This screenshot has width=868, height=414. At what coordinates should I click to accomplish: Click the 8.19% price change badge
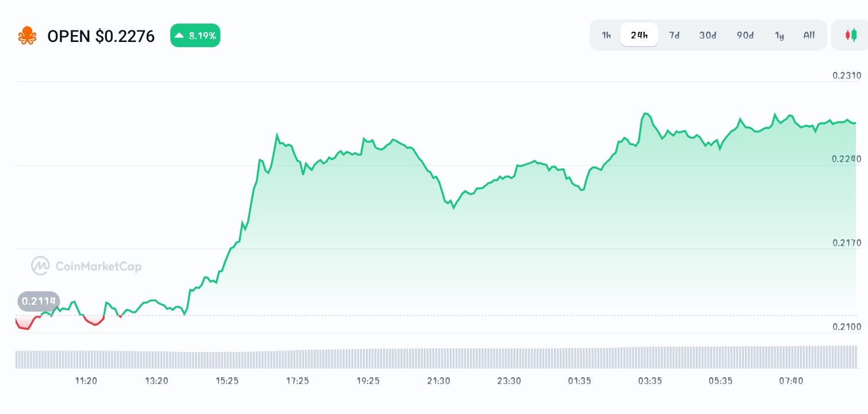[x=195, y=36]
